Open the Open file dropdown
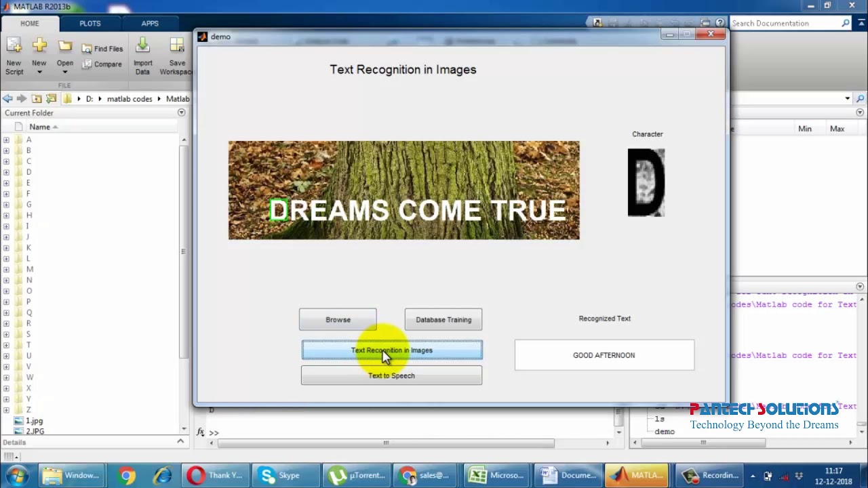 (65, 72)
